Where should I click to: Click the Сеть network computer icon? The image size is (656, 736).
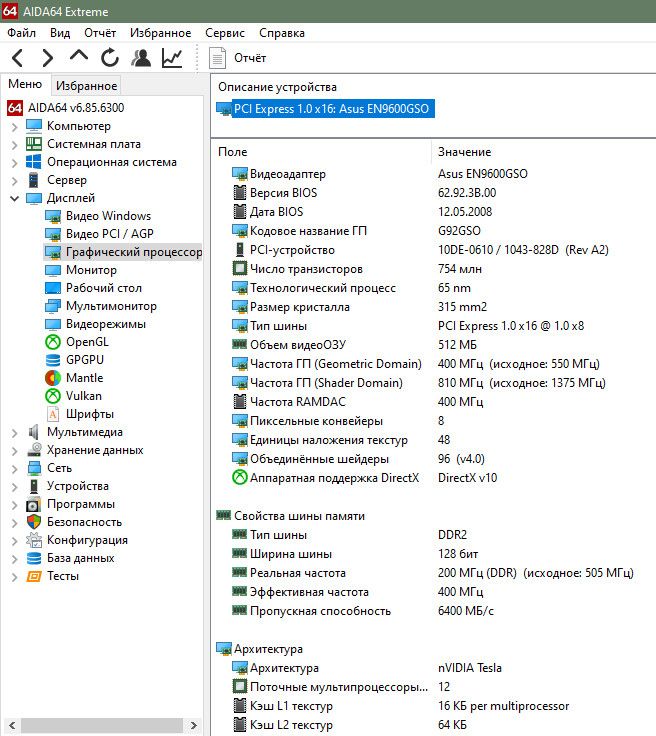tap(34, 468)
